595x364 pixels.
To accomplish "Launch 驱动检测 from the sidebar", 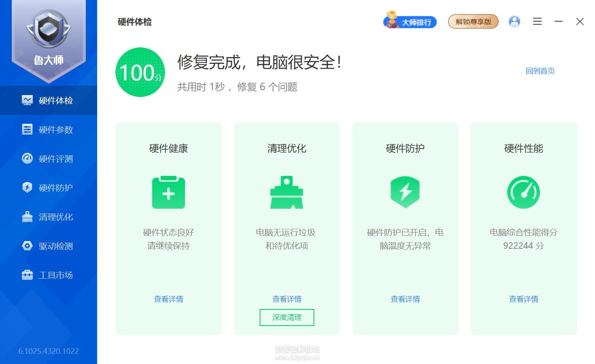I will click(x=54, y=246).
